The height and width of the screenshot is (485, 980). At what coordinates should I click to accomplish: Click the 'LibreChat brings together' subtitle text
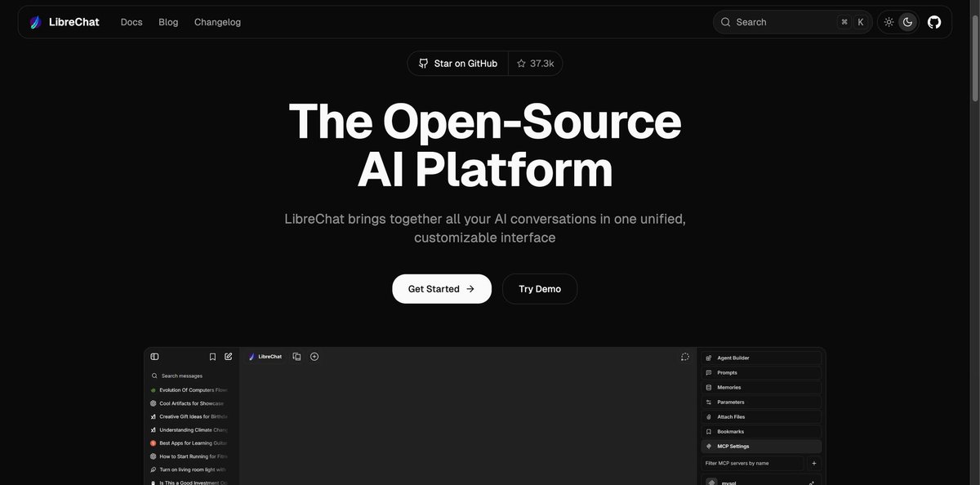point(485,228)
